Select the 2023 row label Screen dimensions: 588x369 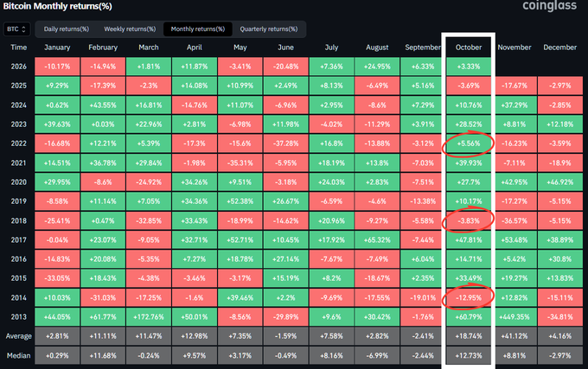(x=19, y=124)
